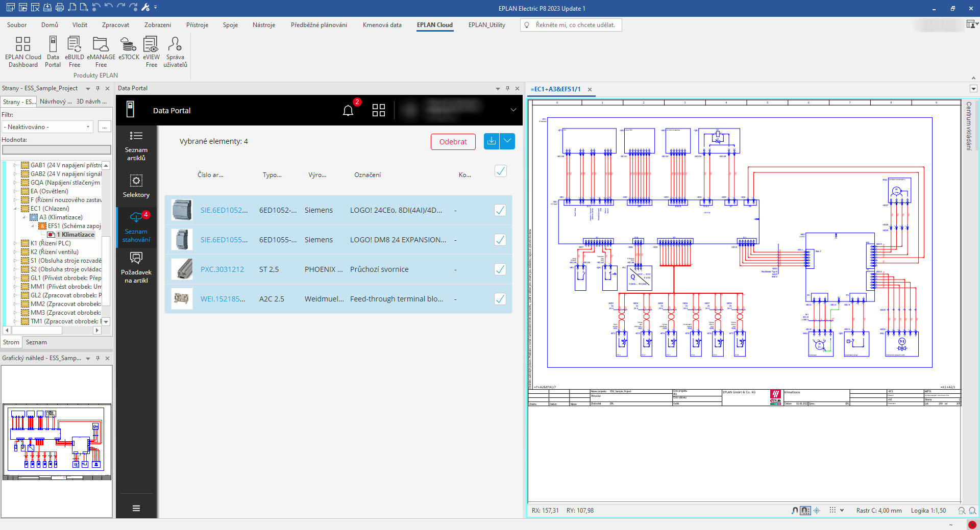Open the Neaktivováno filter dropdown
This screenshot has height=530, width=980.
(47, 127)
